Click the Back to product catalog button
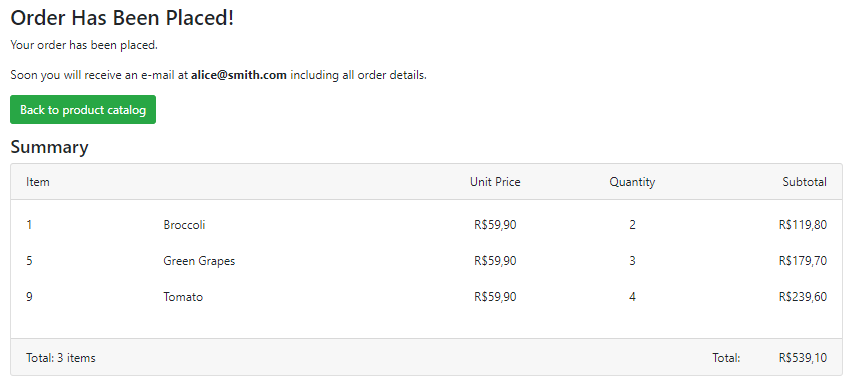855x387 pixels. tap(83, 110)
